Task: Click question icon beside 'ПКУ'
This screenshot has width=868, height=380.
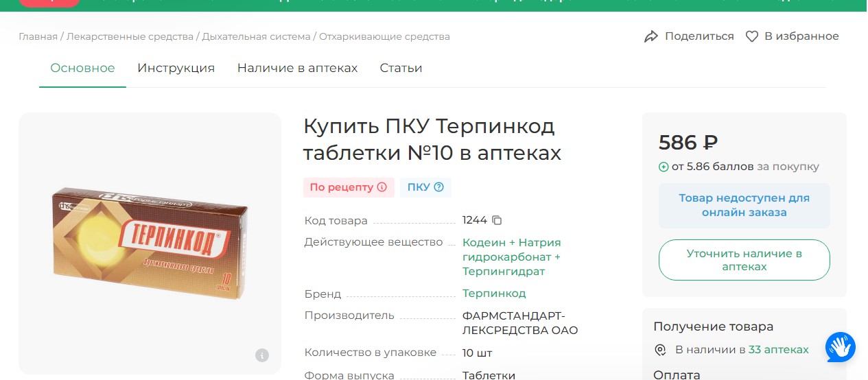Action: point(439,187)
